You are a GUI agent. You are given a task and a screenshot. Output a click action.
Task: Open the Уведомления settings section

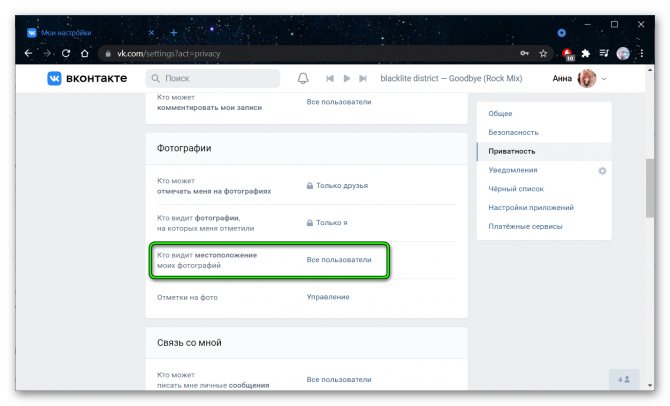[513, 170]
